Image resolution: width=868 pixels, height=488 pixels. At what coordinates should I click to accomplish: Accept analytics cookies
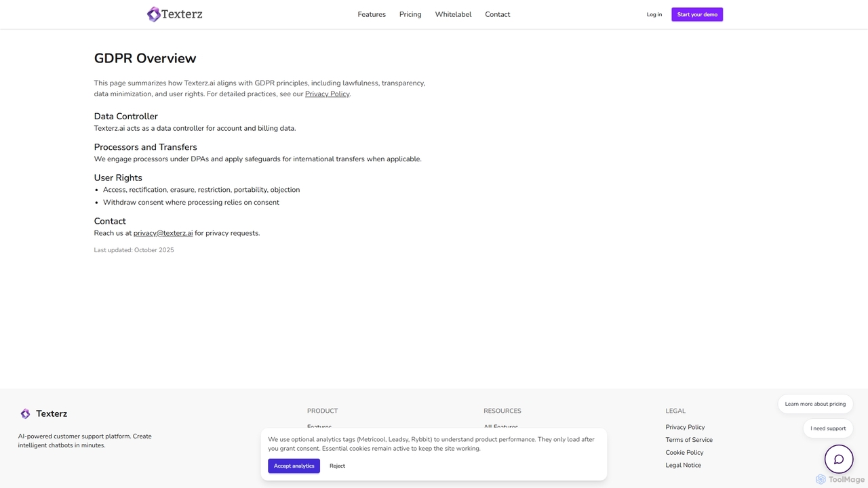point(294,466)
